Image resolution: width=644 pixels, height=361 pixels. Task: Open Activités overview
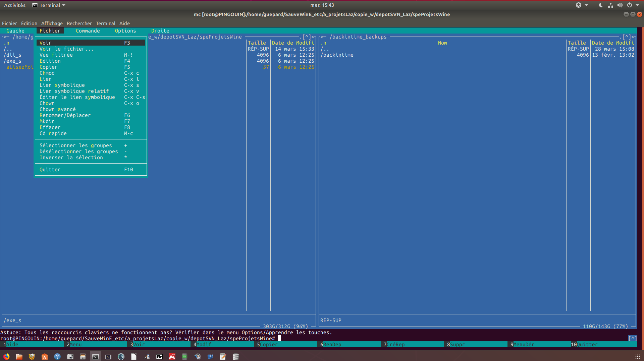(15, 5)
